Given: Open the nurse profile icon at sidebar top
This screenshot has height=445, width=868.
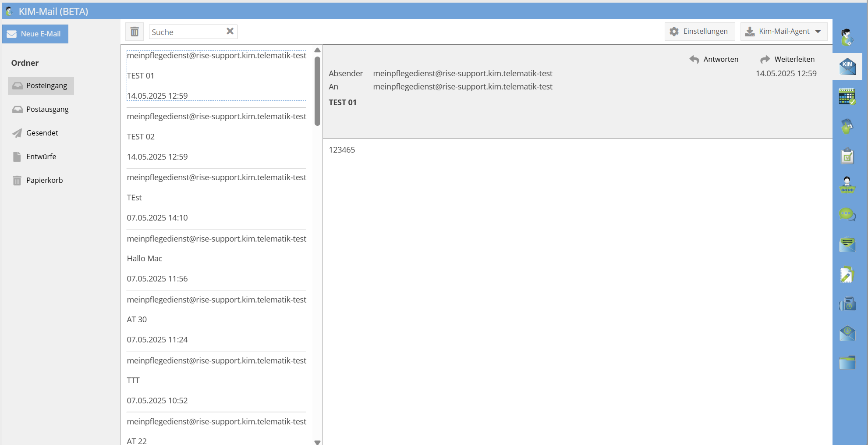Looking at the screenshot, I should tap(847, 37).
